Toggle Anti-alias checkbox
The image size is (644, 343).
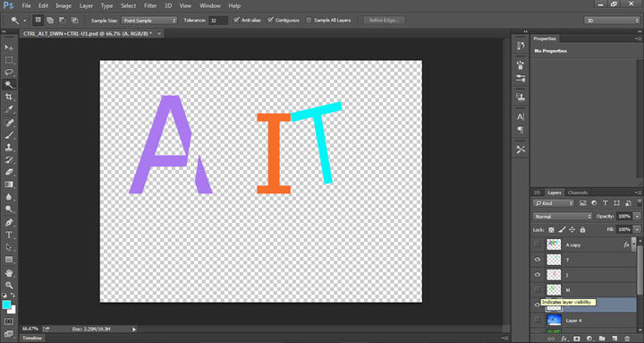[x=236, y=20]
